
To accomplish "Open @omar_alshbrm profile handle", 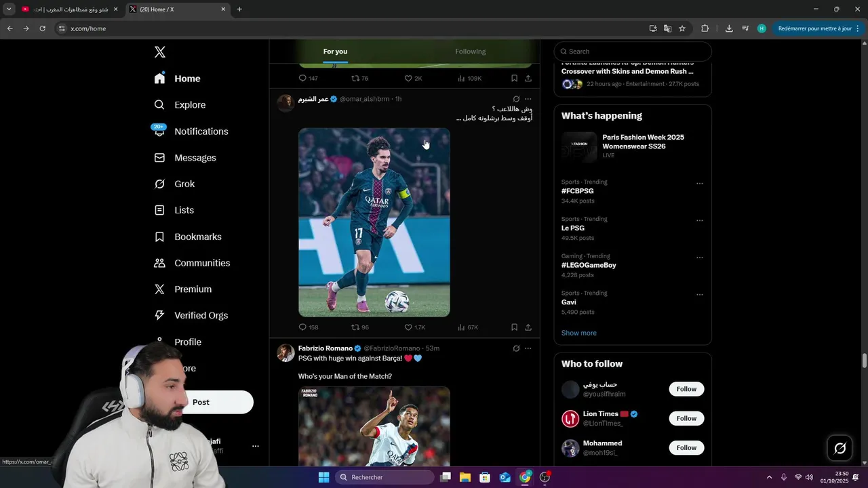I will (365, 99).
